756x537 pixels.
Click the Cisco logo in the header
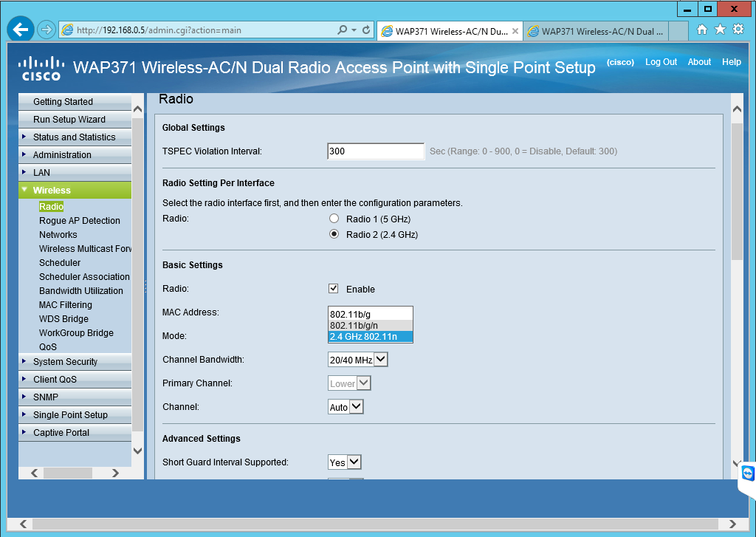click(41, 67)
